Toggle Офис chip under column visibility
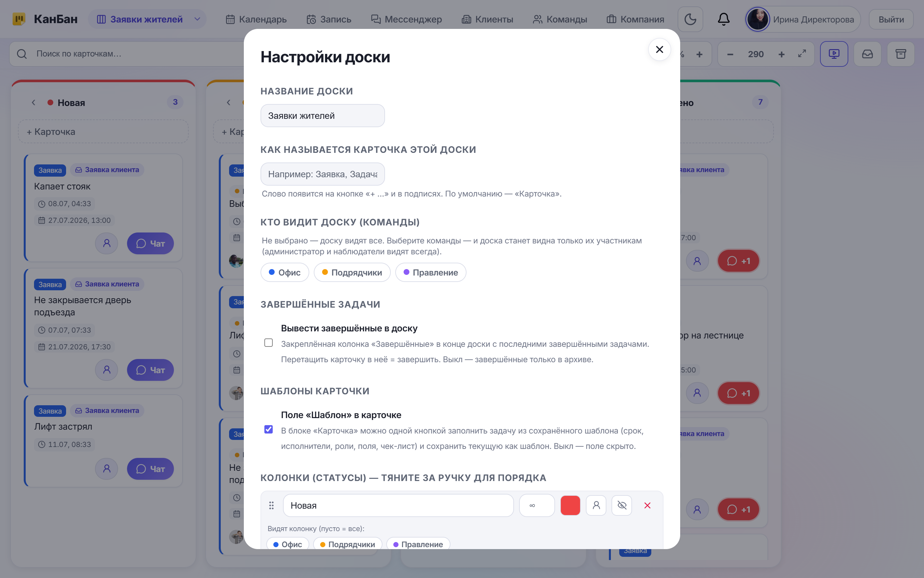 point(287,544)
